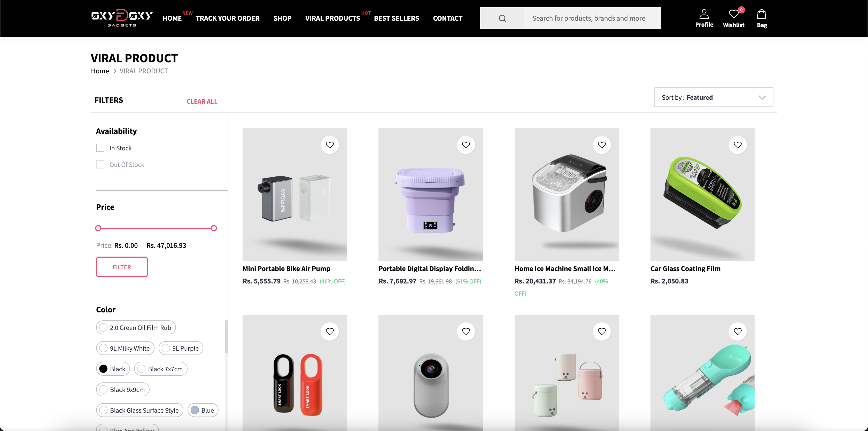This screenshot has height=431, width=868.
Task: Select the 9L Purple color filter
Action: 181,348
